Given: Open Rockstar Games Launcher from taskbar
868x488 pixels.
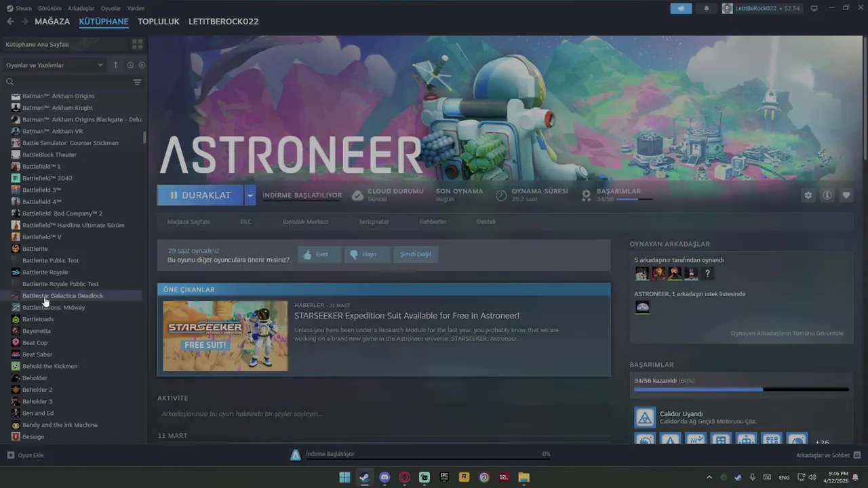Looking at the screenshot, I should (x=464, y=477).
